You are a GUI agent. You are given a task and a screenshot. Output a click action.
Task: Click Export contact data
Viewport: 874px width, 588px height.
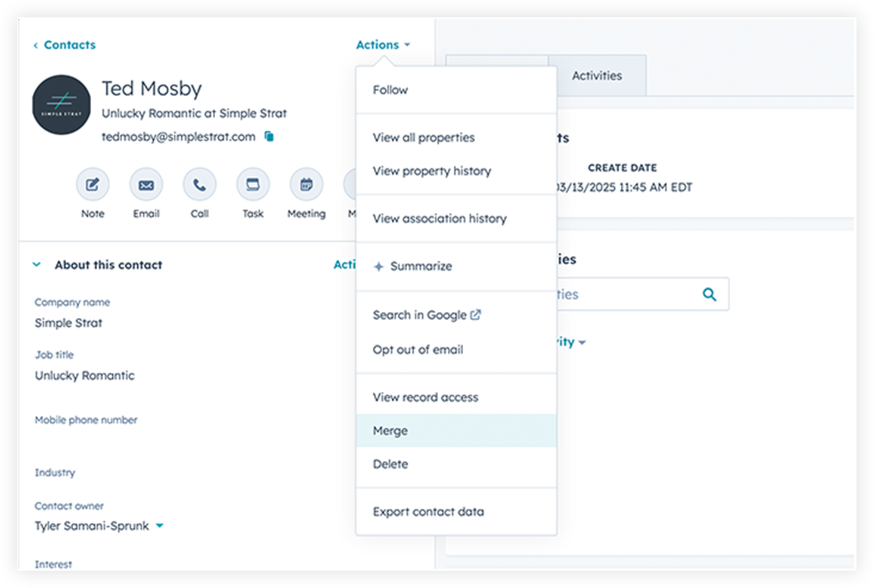click(x=428, y=511)
